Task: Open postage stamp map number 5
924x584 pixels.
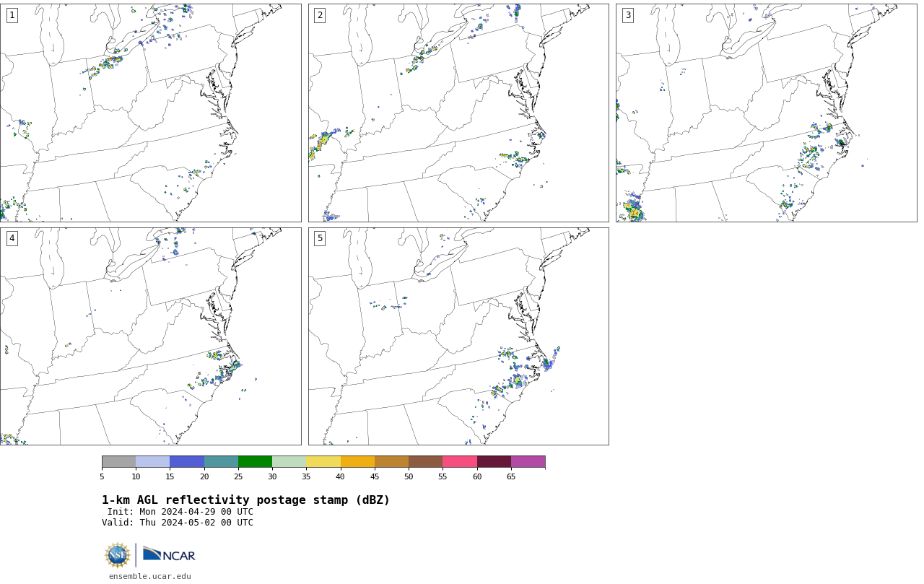Action: (458, 336)
